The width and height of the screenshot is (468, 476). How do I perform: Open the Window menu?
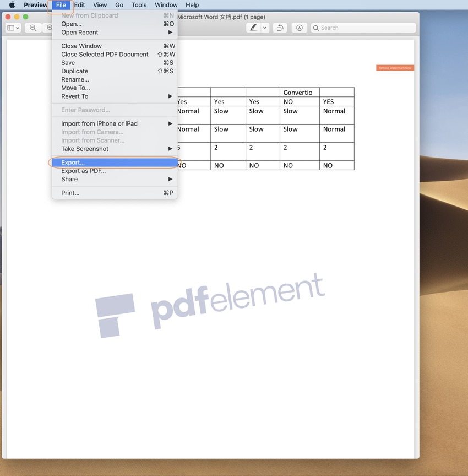click(x=166, y=5)
